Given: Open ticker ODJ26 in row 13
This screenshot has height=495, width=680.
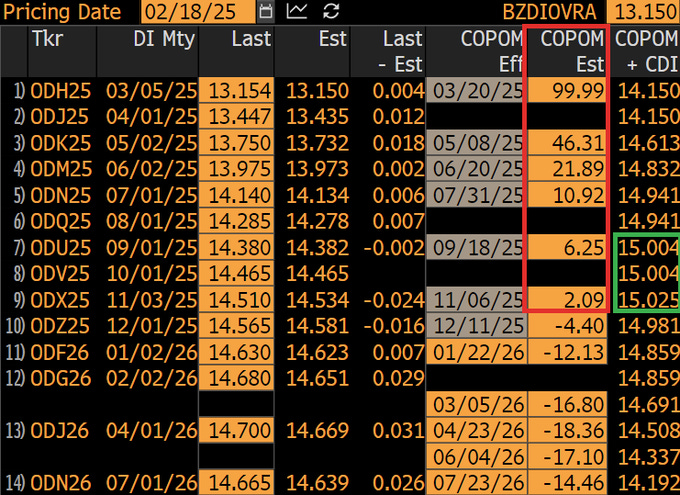Looking at the screenshot, I should pyautogui.click(x=60, y=430).
